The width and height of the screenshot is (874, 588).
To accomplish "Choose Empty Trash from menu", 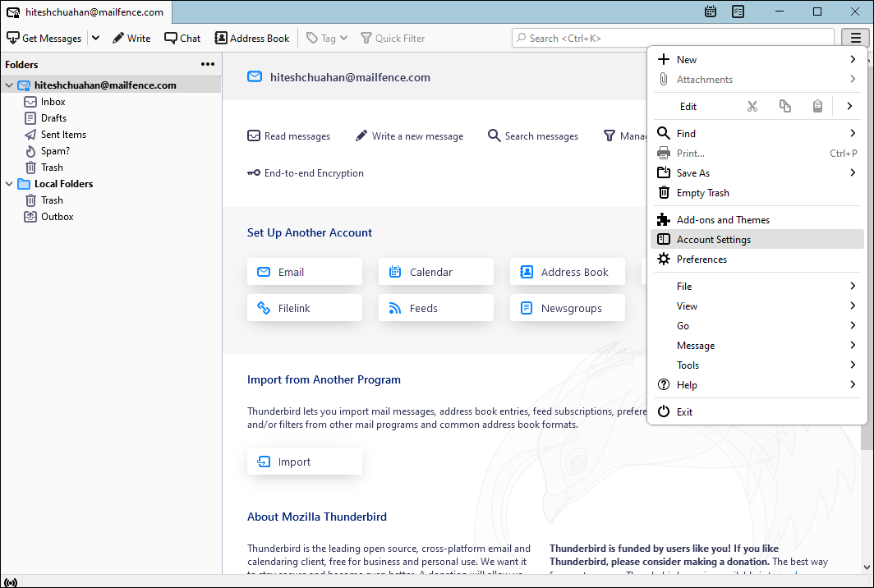I will (x=757, y=193).
